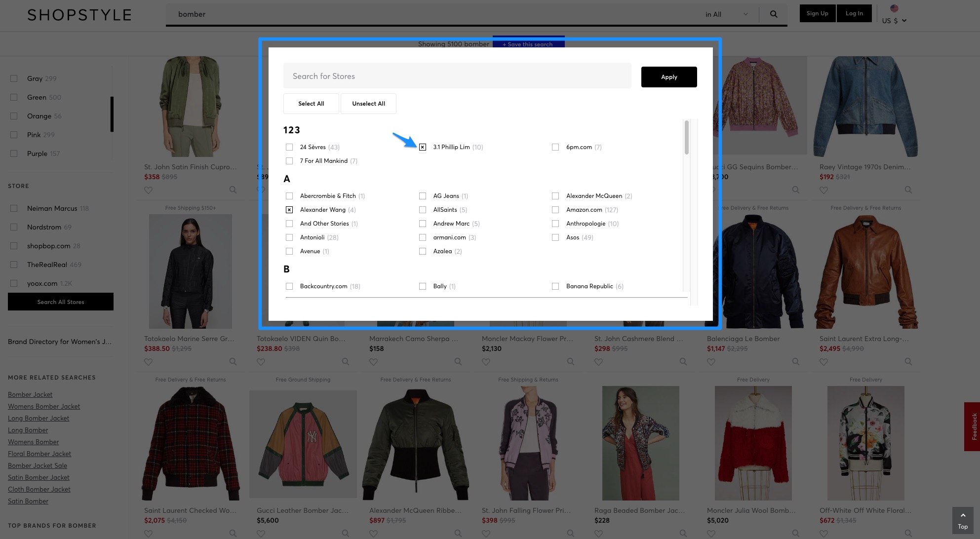Quick-view the Totokaelo Marine Serre item
980x539 pixels.
pos(233,362)
